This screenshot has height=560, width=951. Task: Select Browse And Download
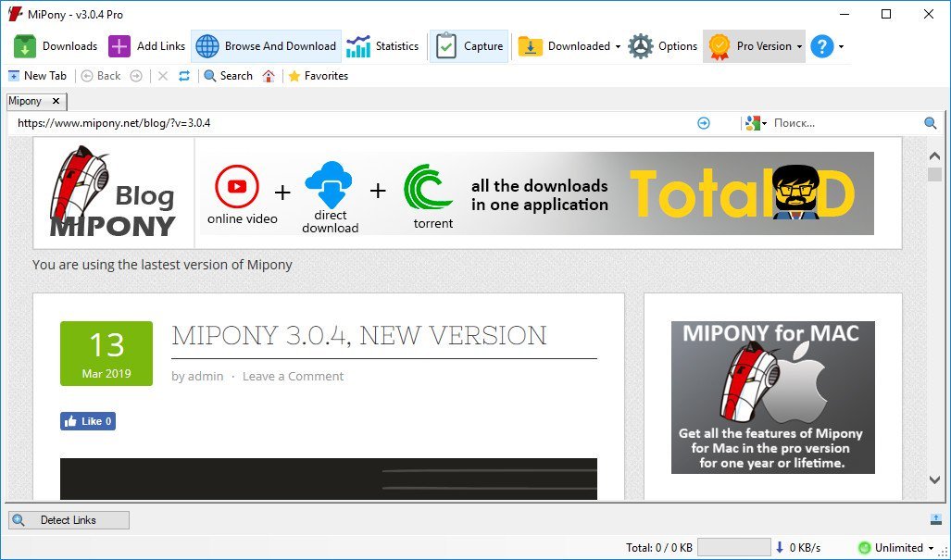[x=267, y=46]
